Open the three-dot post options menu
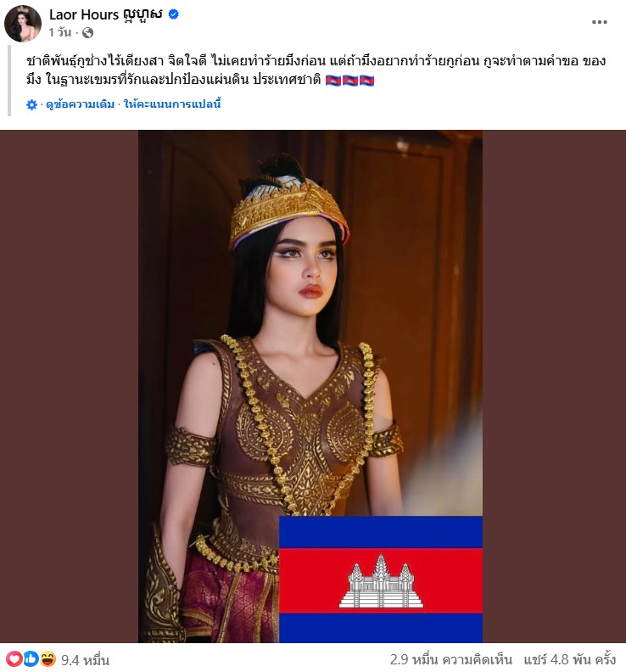The height and width of the screenshot is (672, 626). 600,22
